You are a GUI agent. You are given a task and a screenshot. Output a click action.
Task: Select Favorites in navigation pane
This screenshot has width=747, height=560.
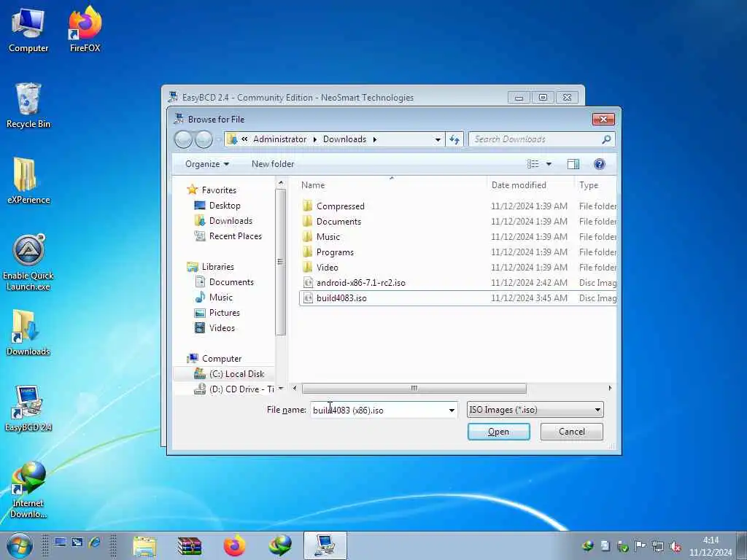pos(218,190)
